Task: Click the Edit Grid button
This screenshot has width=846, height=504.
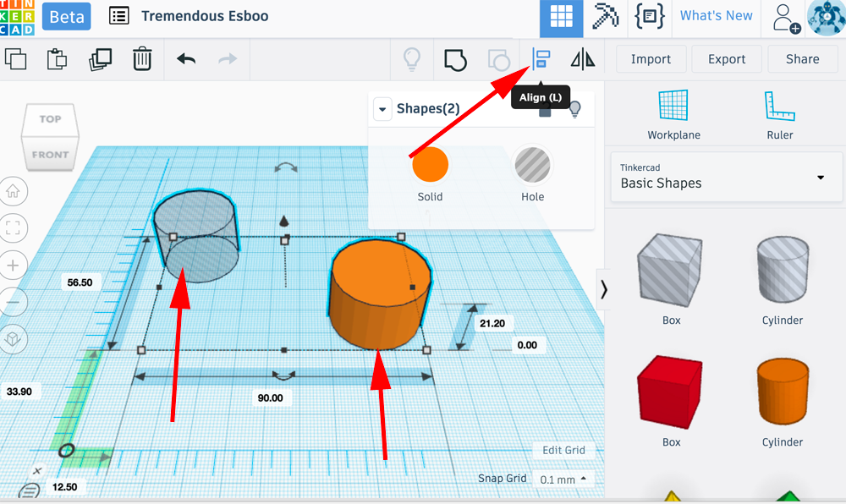Action: pos(563,450)
